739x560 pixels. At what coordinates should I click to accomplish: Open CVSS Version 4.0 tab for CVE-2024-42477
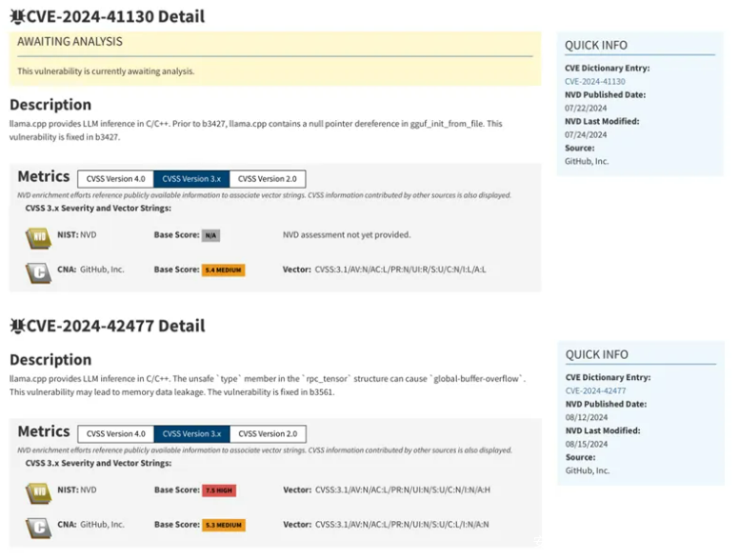tap(115, 433)
